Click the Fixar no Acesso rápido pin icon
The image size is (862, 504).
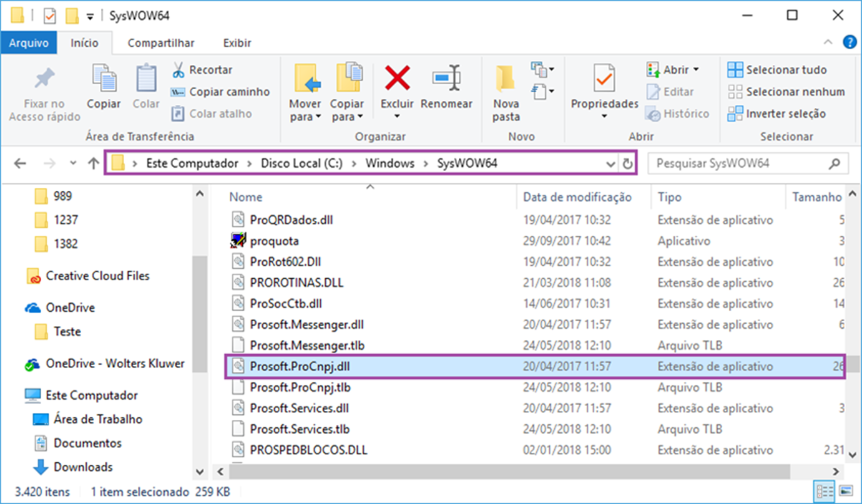[x=44, y=79]
